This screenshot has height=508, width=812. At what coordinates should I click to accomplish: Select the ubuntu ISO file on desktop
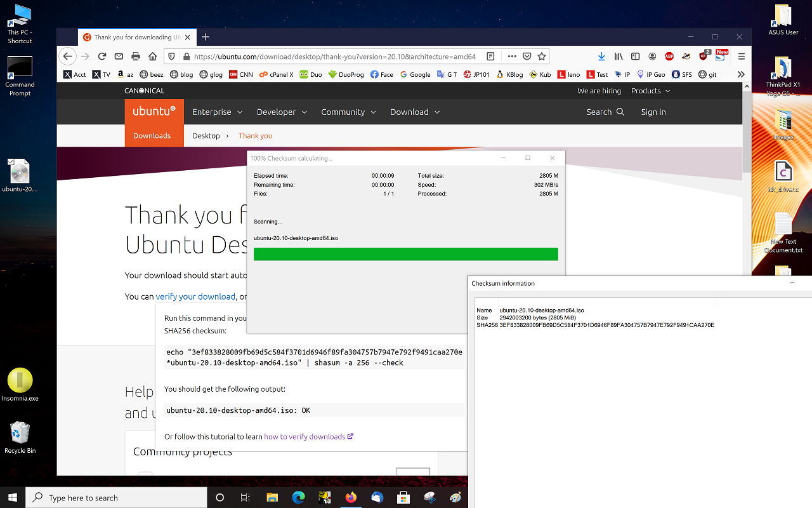tap(20, 176)
